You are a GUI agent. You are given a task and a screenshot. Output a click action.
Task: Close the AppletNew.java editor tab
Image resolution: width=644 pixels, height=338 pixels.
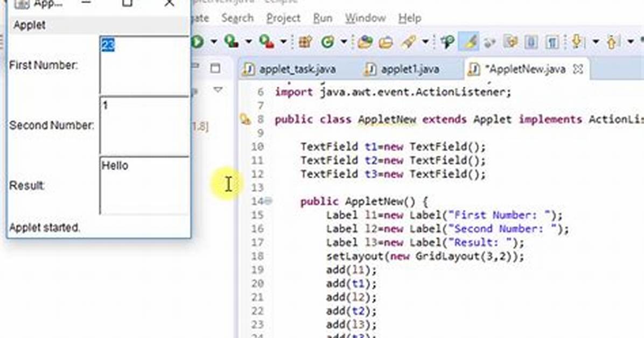pos(578,69)
